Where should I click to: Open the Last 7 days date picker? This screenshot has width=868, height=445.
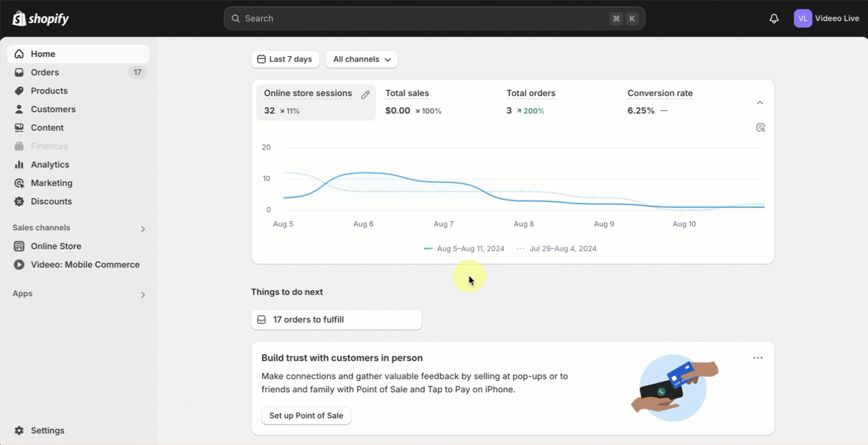(285, 59)
